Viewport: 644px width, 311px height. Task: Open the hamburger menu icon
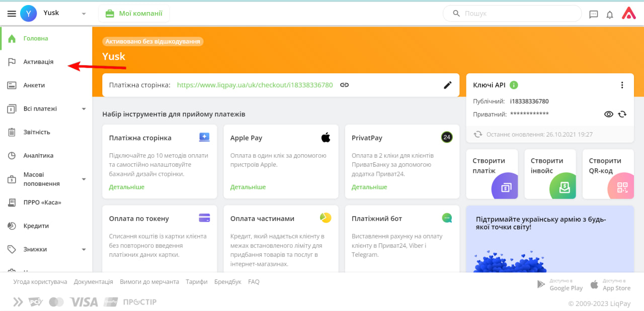pyautogui.click(x=12, y=14)
